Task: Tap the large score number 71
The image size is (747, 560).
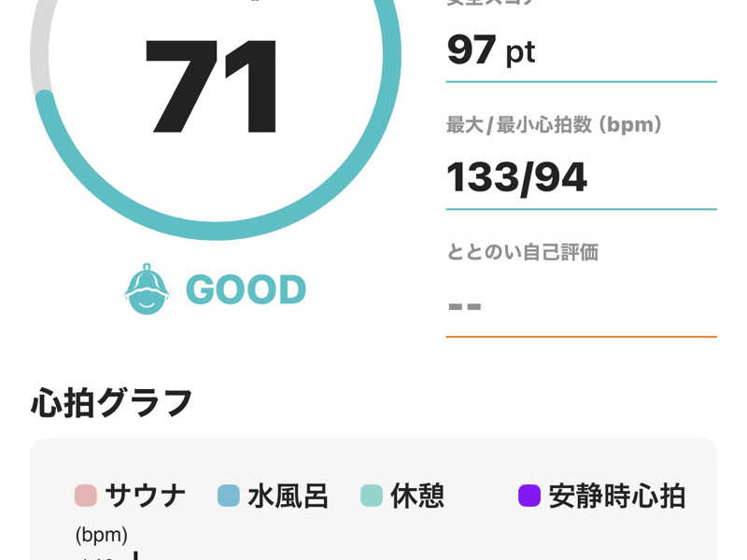Action: click(211, 86)
